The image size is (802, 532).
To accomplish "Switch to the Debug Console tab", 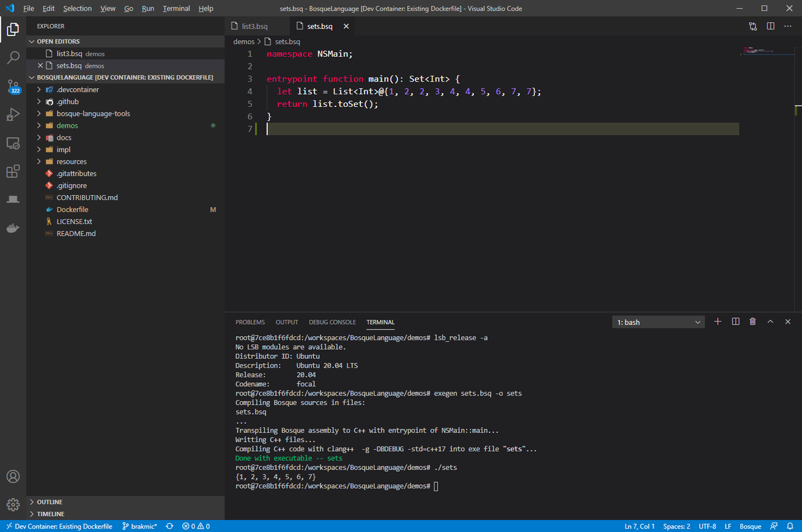I will (332, 322).
